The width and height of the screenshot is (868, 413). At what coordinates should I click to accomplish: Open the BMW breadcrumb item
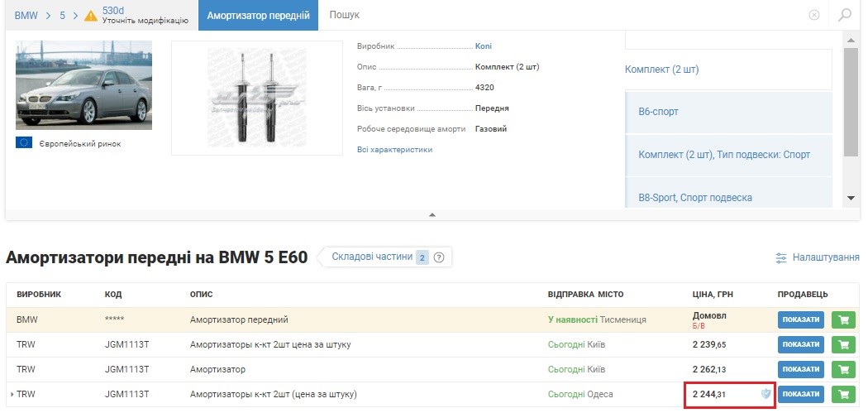coord(26,15)
